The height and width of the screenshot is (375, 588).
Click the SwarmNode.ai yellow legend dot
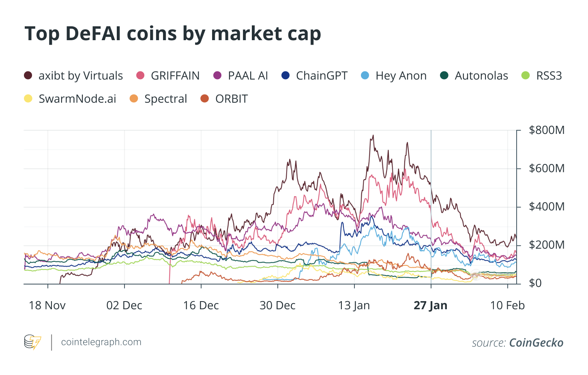pyautogui.click(x=28, y=99)
